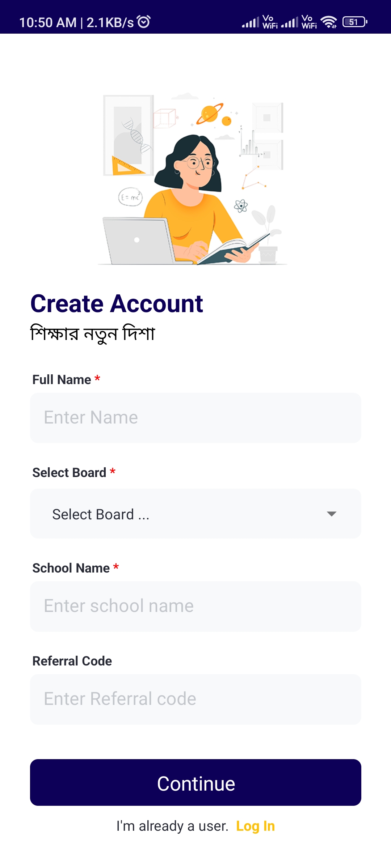The height and width of the screenshot is (868, 391).
Task: Click the yellow triangle ruler graphic
Action: 125,166
